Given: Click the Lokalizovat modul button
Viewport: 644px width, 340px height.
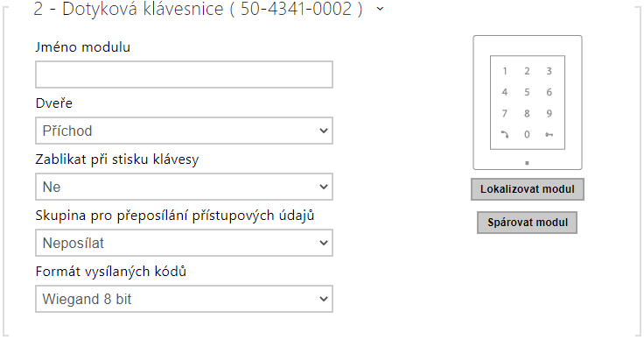Looking at the screenshot, I should coord(528,189).
